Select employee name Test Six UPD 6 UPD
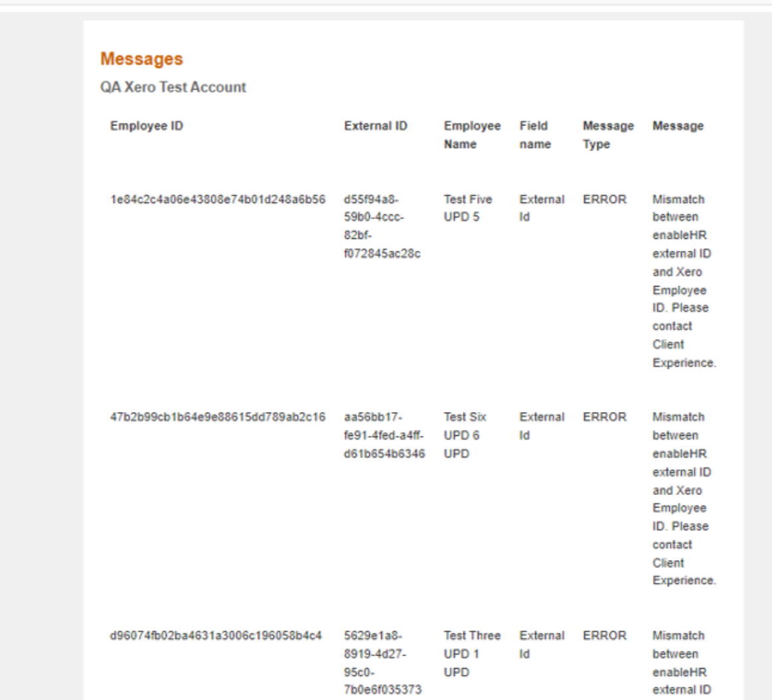 pyautogui.click(x=465, y=435)
